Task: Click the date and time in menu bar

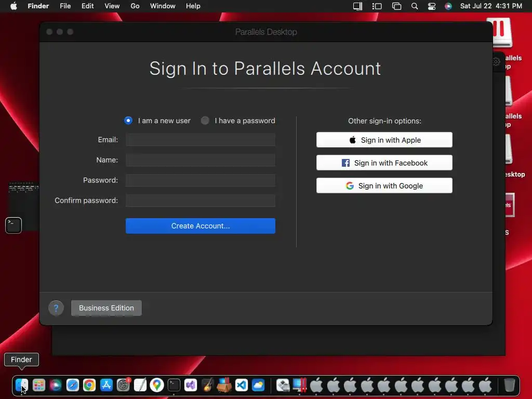Action: pos(491,6)
